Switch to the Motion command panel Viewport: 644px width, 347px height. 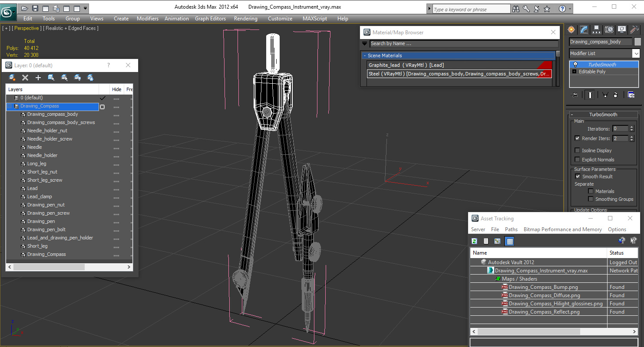coord(609,29)
